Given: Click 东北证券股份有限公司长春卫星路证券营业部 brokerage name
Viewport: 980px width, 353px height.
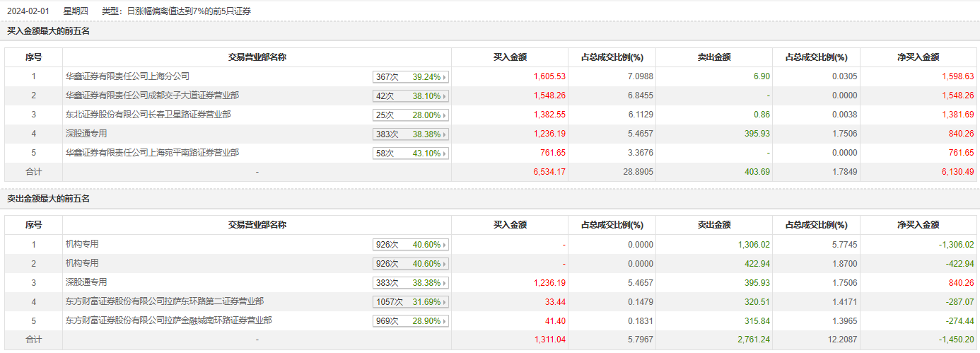Looking at the screenshot, I should click(148, 114).
